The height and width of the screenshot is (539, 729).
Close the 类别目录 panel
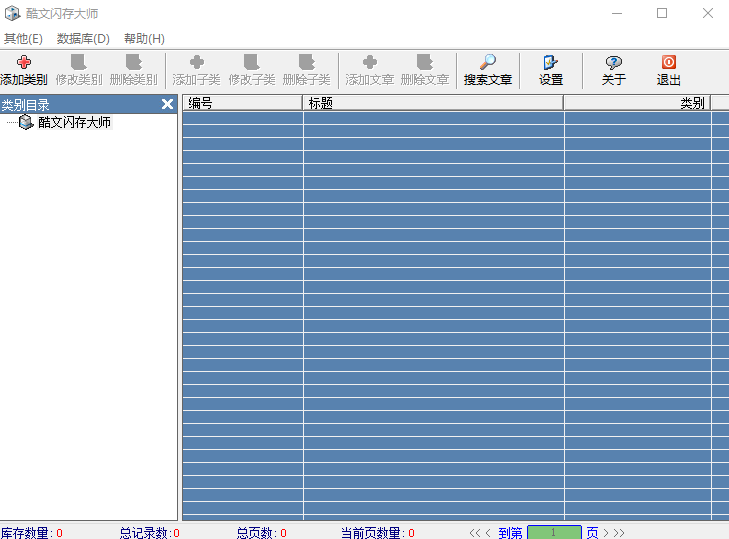tap(167, 104)
